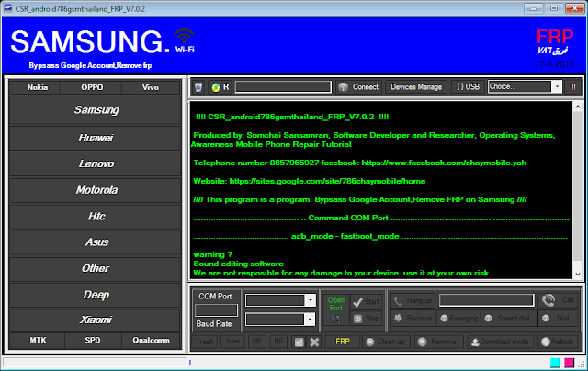Click the Connect button
The height and width of the screenshot is (371, 588).
(359, 87)
